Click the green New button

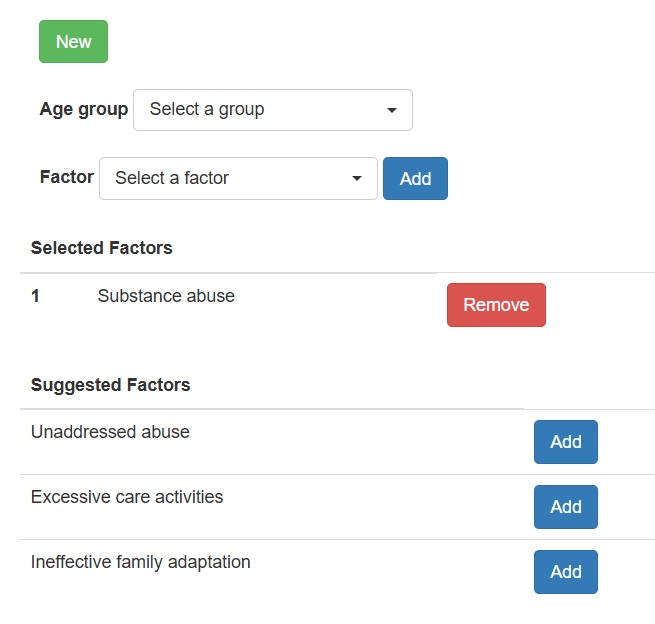(x=73, y=42)
